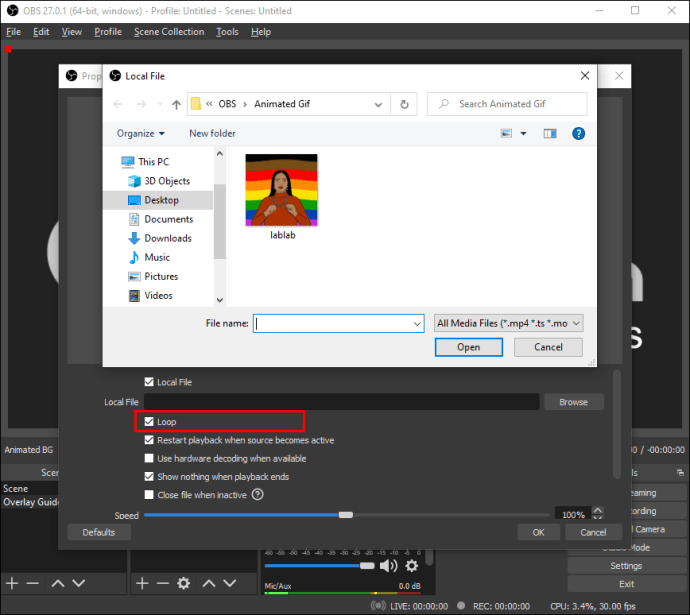
Task: Open the help button in the file dialog
Action: click(578, 133)
